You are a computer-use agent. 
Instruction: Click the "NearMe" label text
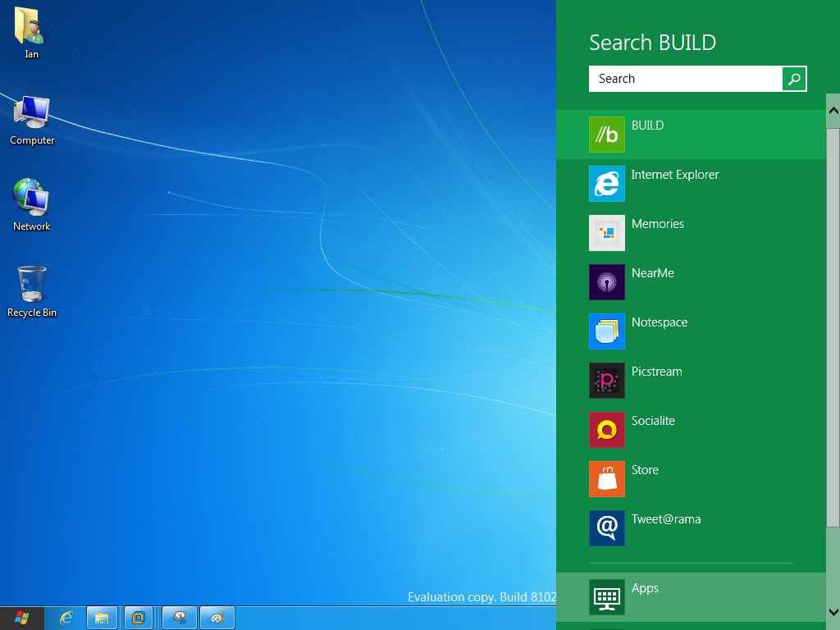652,273
